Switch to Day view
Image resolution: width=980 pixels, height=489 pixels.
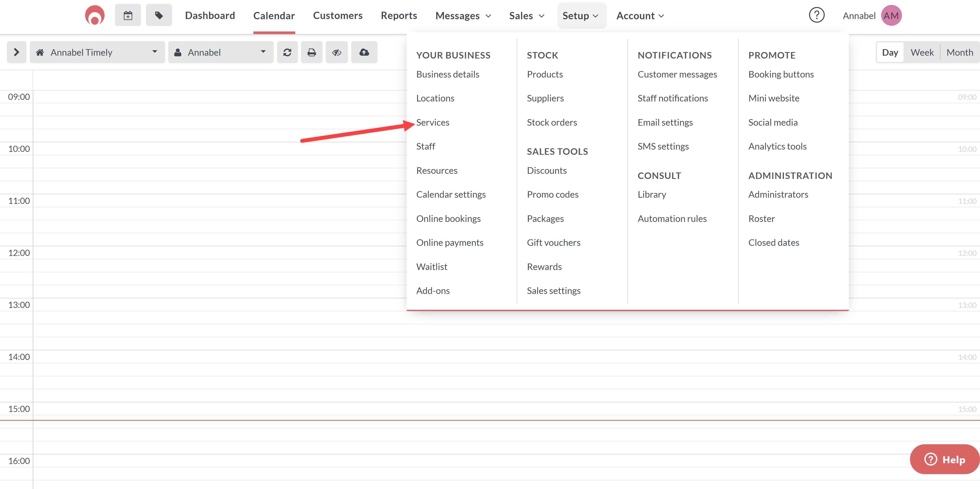(890, 52)
